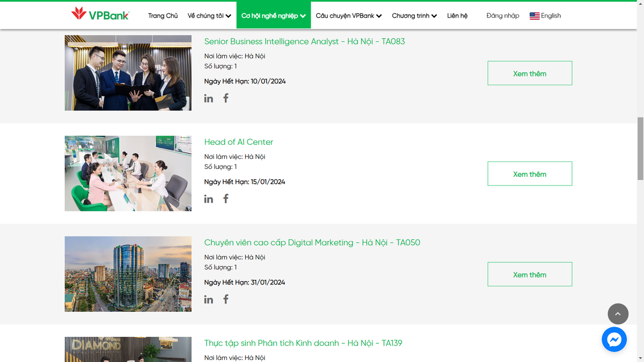Click the VPBank logo
Screen dimensions: 644x362
coord(100,14)
